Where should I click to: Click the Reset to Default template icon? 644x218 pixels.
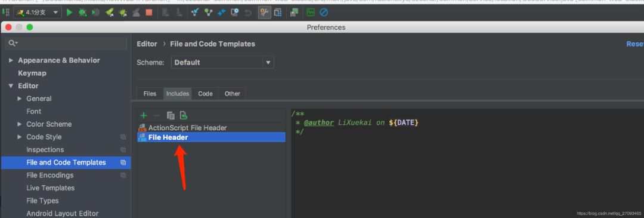tap(184, 116)
